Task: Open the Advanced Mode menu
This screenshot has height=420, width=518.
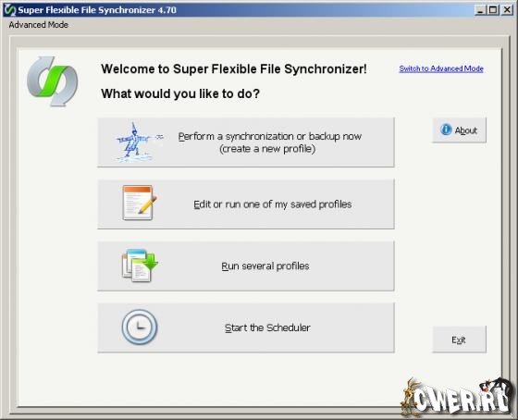Action: click(x=39, y=25)
